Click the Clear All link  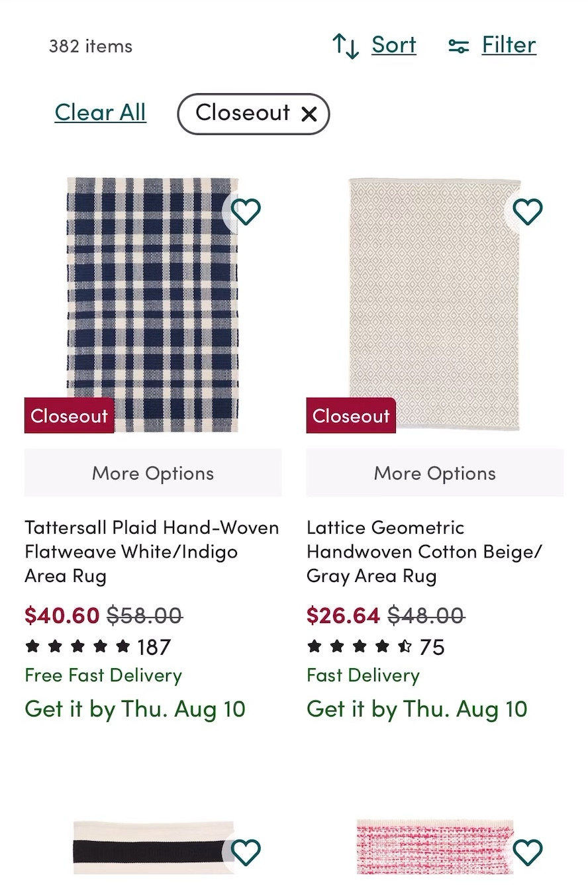click(100, 112)
